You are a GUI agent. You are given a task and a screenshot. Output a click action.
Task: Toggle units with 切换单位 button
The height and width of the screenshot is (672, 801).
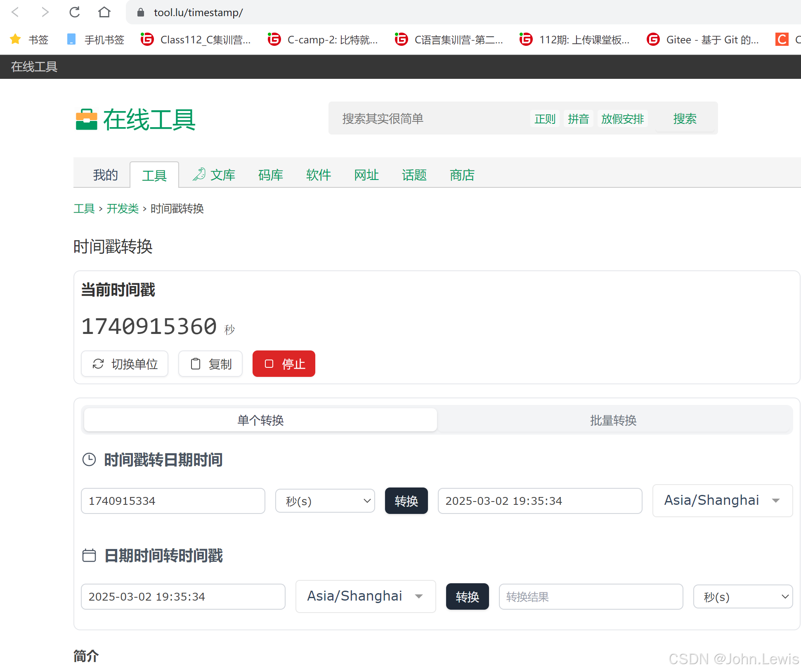pyautogui.click(x=125, y=364)
